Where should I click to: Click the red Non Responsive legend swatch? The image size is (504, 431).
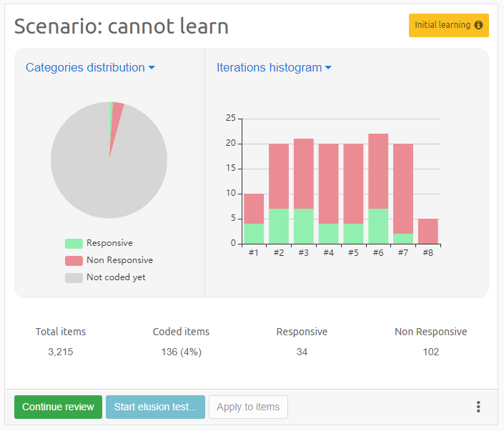(x=74, y=261)
